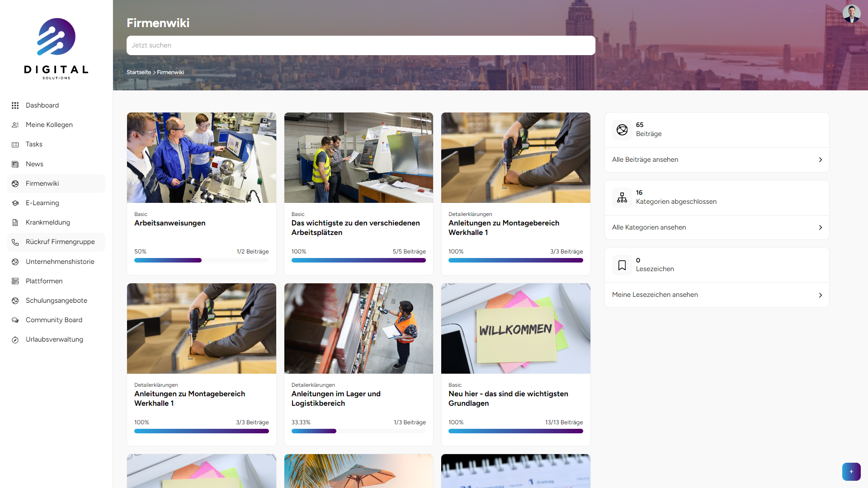Expand chevron next to Alle Beiträge ansehen
This screenshot has height=488, width=868.
point(820,160)
